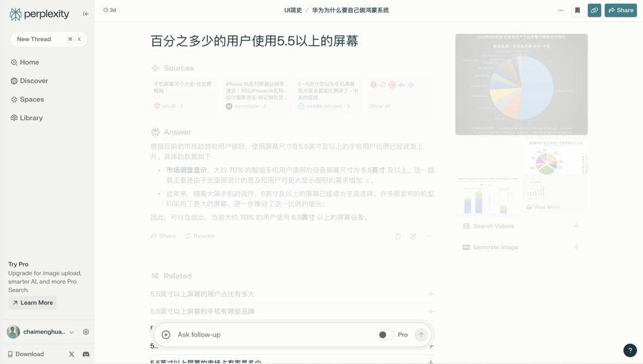Copy thread link with the link icon
643x364 pixels.
tap(594, 10)
